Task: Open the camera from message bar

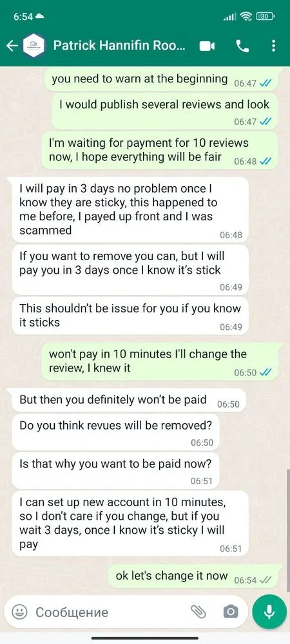Action: click(231, 612)
